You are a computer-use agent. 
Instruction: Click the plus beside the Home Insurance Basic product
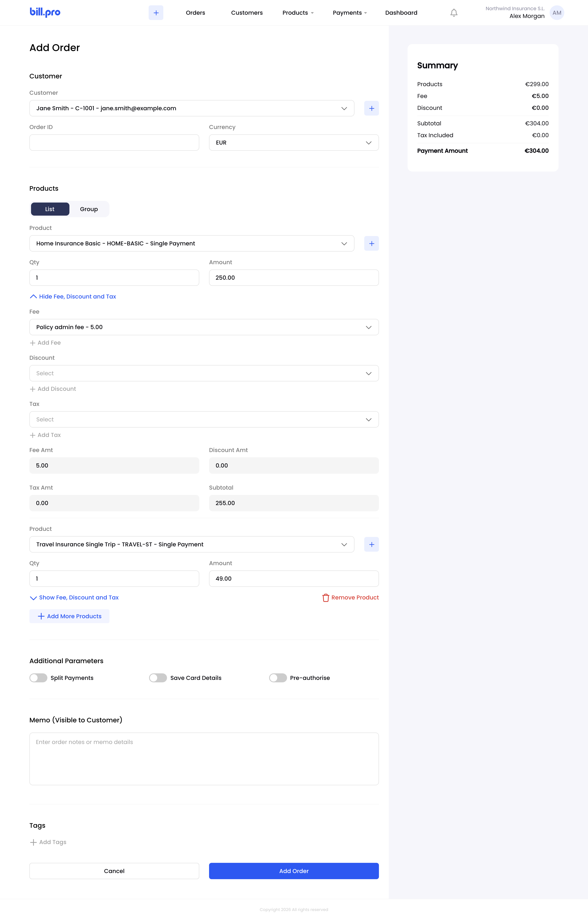click(x=371, y=243)
